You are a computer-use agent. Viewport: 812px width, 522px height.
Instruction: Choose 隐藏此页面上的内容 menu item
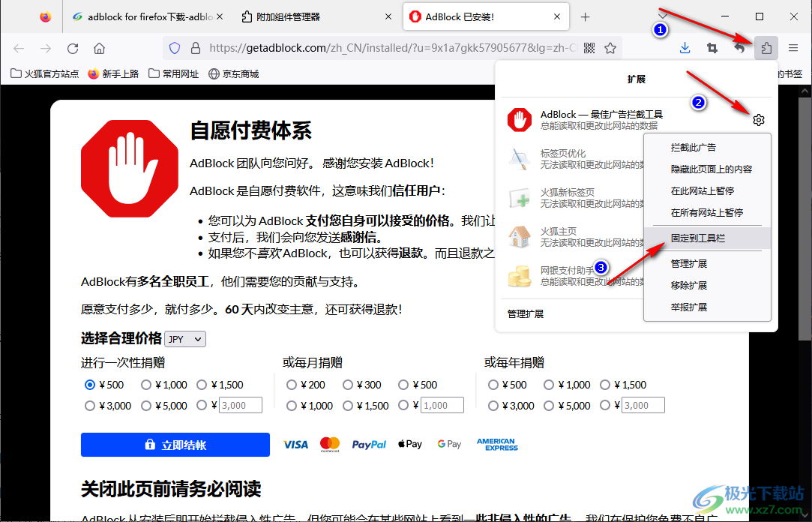coord(707,169)
